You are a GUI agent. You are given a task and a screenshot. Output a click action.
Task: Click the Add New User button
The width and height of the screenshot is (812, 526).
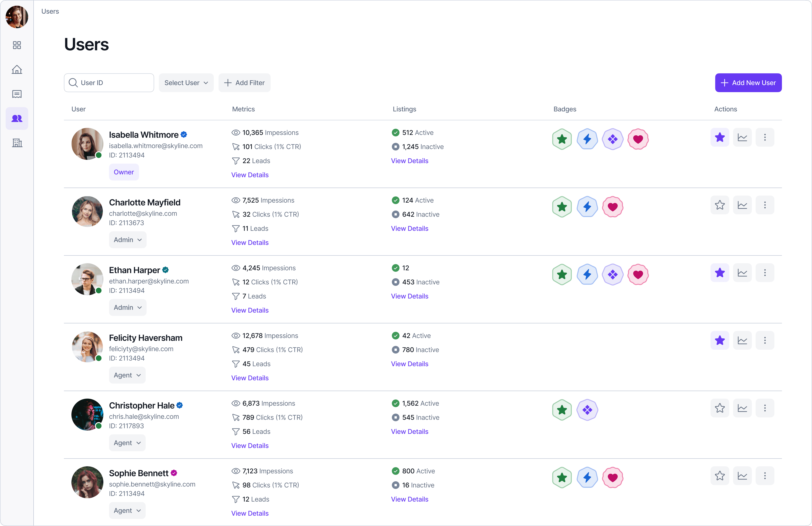pyautogui.click(x=748, y=82)
